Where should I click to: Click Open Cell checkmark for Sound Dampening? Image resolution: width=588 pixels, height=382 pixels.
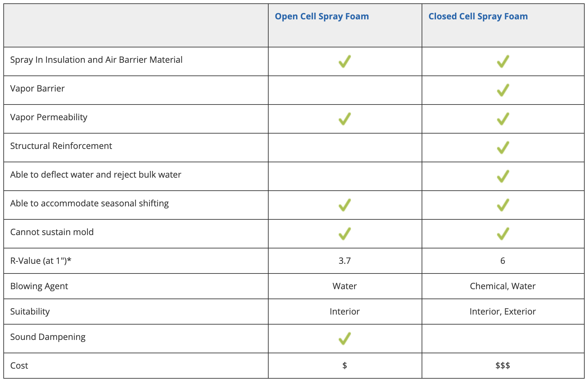[x=344, y=339]
